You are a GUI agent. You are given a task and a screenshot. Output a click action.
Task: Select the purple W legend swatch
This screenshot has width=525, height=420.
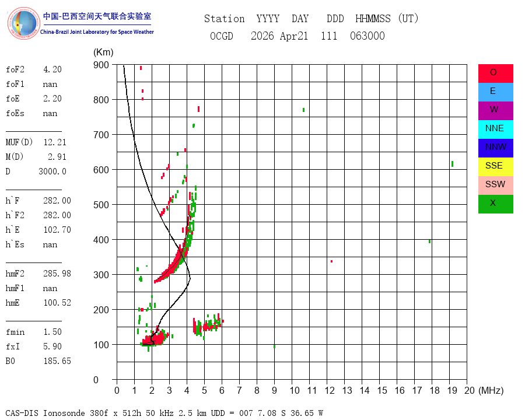point(495,111)
